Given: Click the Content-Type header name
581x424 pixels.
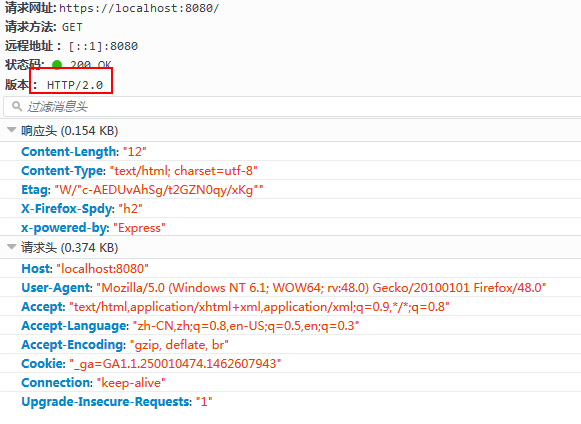Looking at the screenshot, I should tap(63, 170).
